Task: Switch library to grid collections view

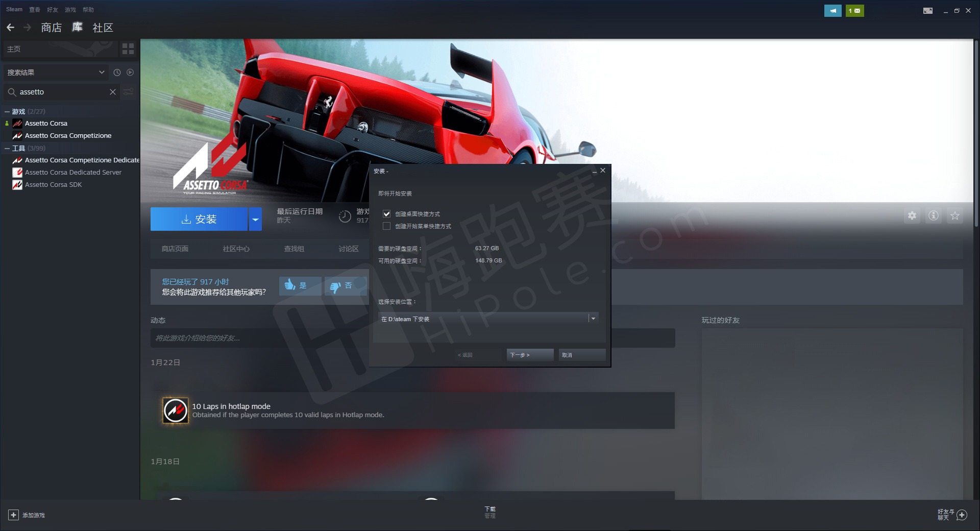Action: click(x=128, y=49)
